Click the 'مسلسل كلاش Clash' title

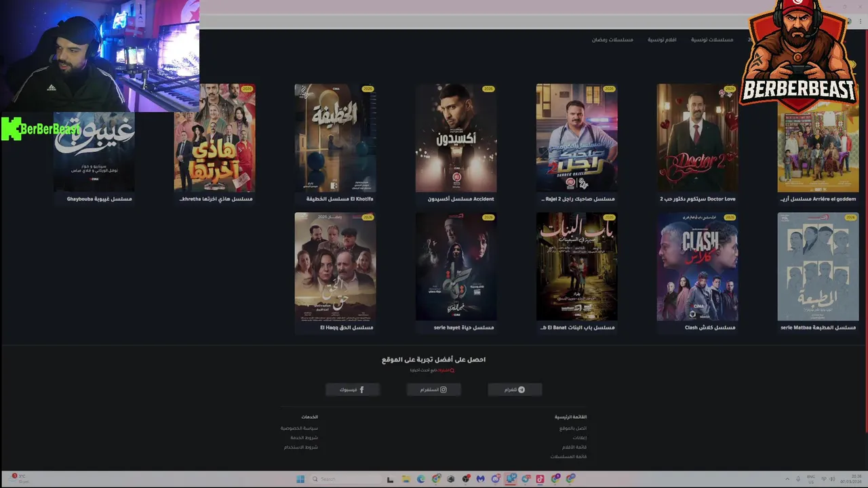(710, 328)
